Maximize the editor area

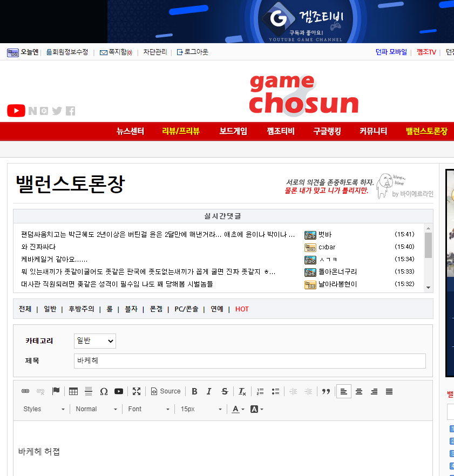tap(137, 391)
